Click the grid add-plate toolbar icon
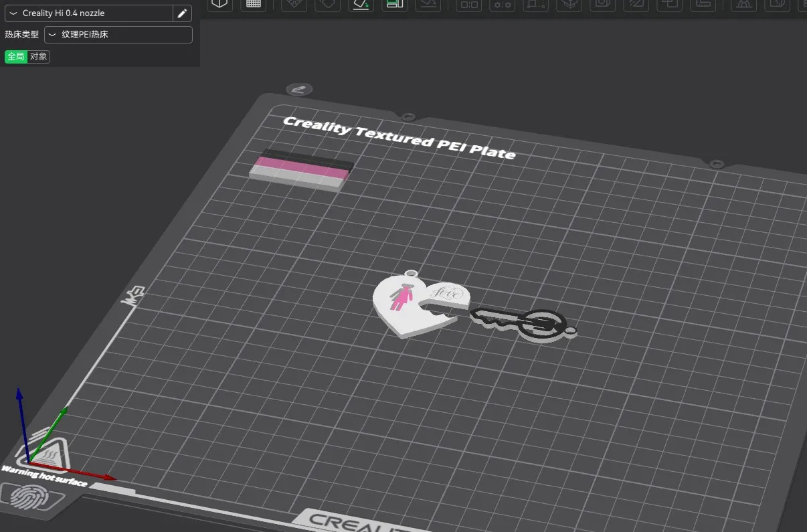 [x=254, y=4]
